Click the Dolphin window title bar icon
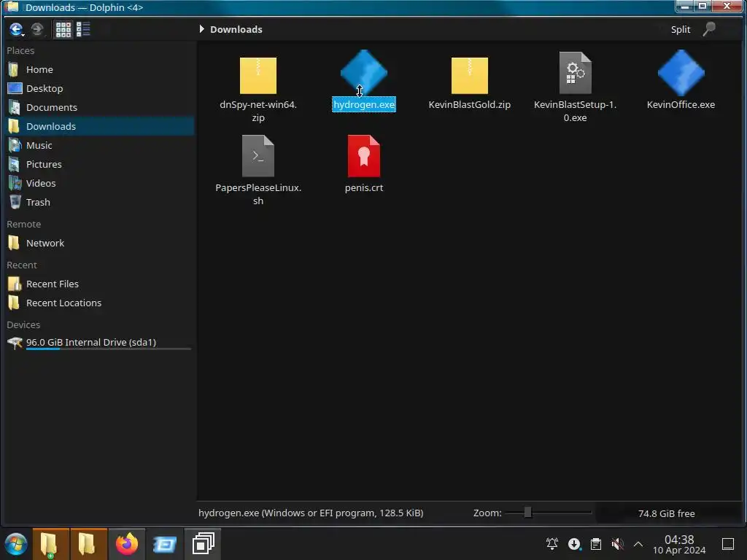747x560 pixels. coord(11,7)
